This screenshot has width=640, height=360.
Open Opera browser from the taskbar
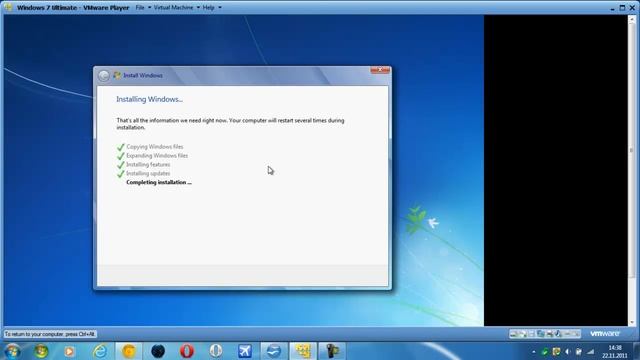[187, 351]
